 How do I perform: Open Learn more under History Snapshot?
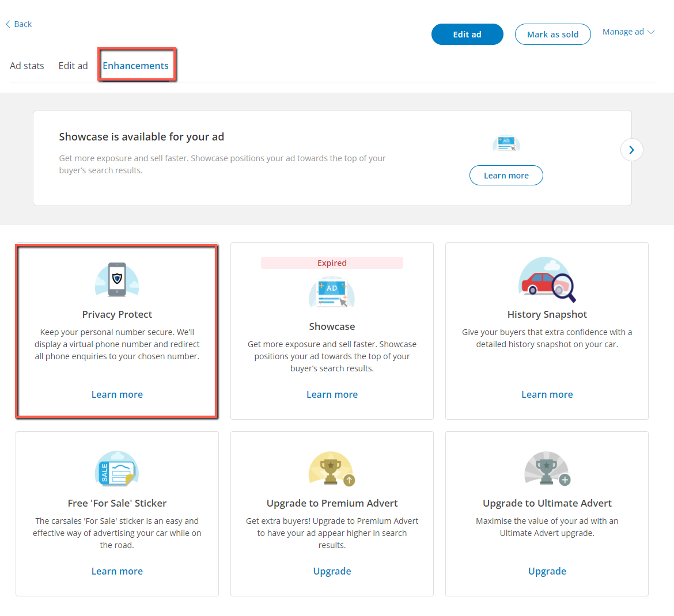[x=547, y=394]
